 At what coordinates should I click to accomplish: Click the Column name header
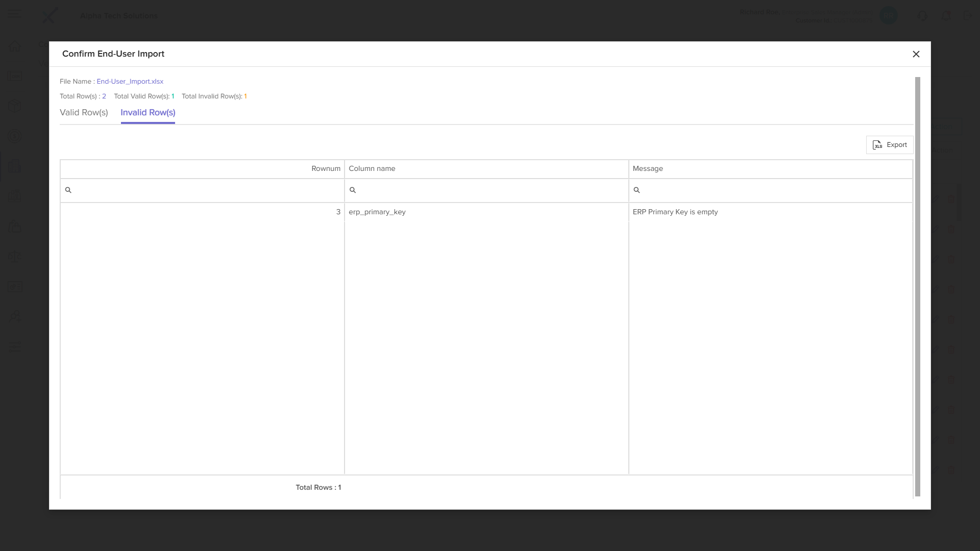(372, 169)
